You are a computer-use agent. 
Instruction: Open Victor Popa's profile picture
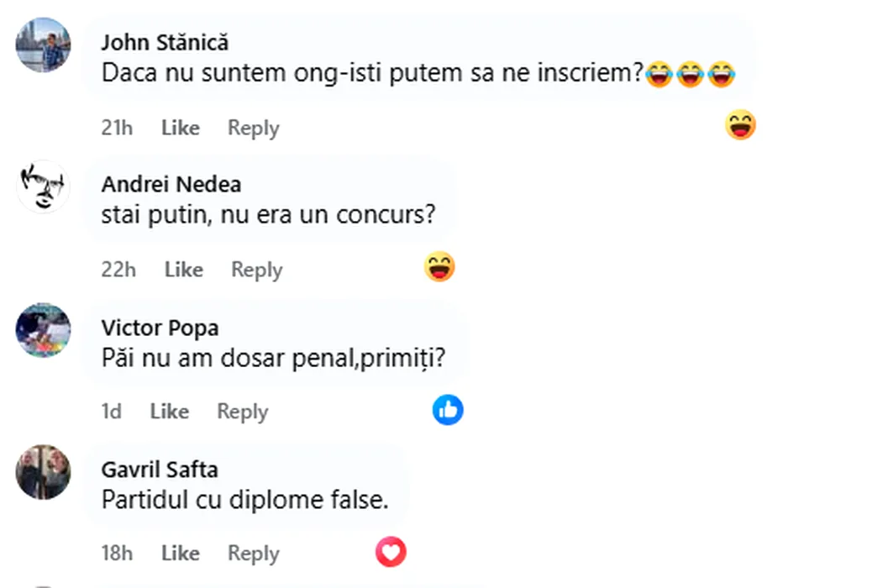[43, 329]
